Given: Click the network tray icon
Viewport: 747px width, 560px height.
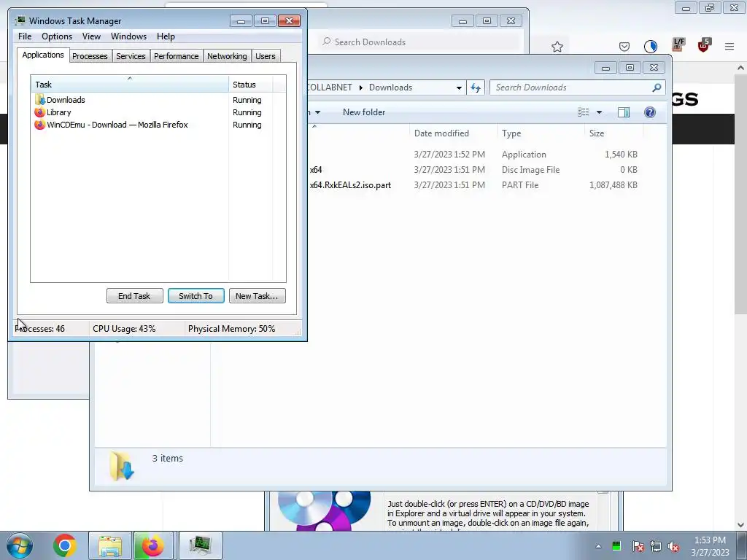Looking at the screenshot, I should point(656,546).
